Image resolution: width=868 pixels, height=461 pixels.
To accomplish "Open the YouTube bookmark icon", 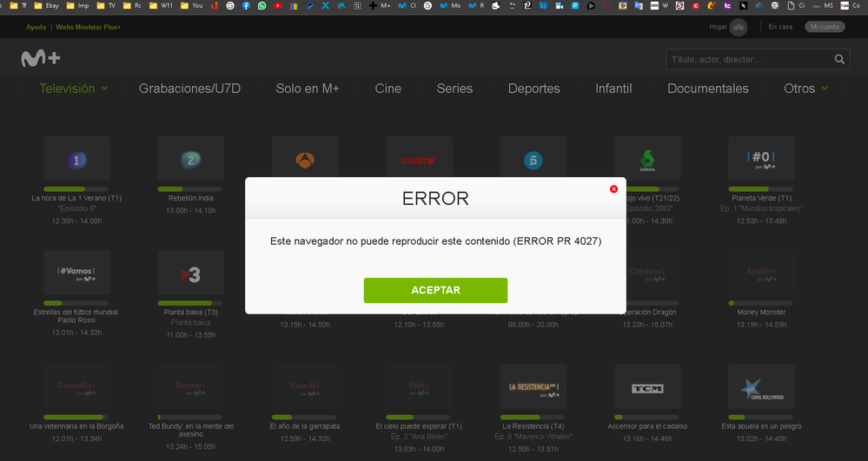I will tap(278, 5).
